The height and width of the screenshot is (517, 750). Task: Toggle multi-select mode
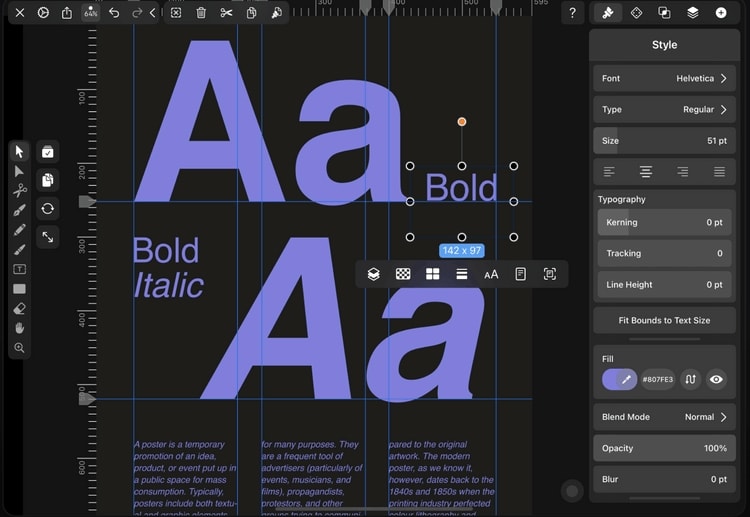47,152
